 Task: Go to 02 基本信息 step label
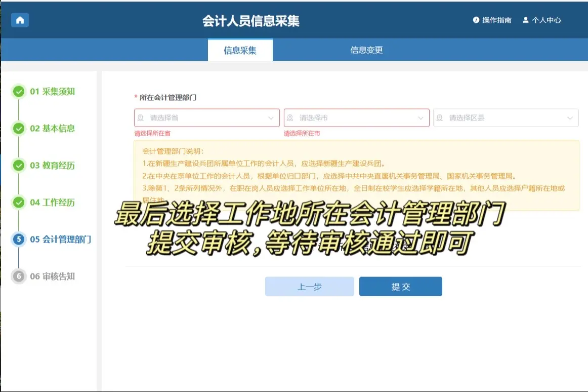(52, 129)
